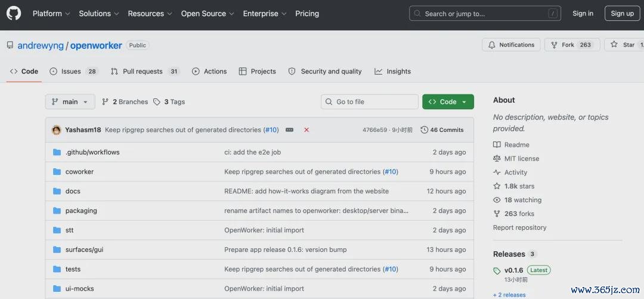View 2 Branches link
This screenshot has width=644, height=299.
pos(125,101)
